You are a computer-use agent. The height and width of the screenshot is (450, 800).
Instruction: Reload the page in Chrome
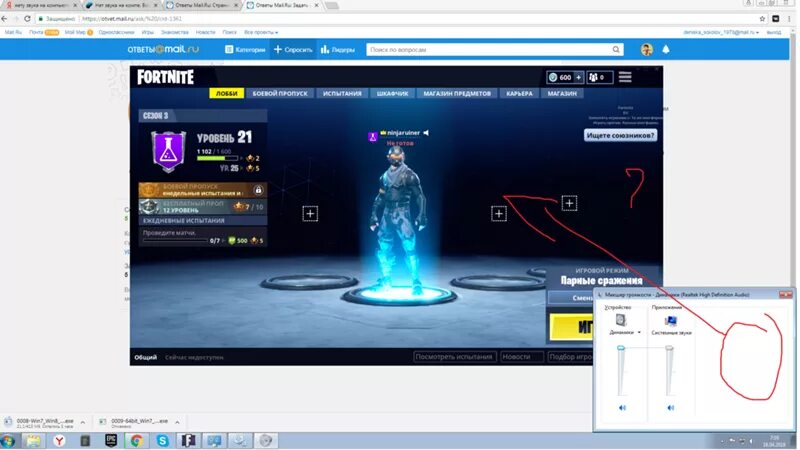[27, 18]
